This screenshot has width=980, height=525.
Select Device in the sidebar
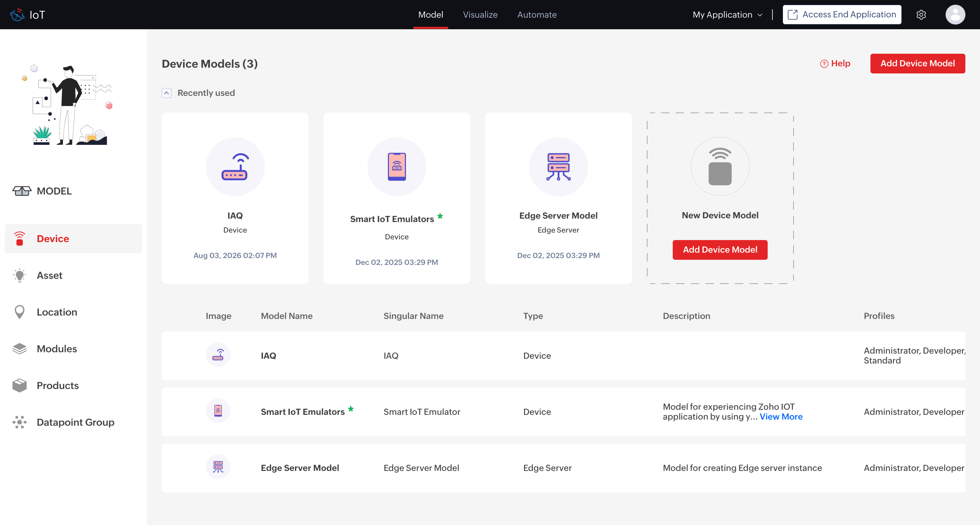click(x=73, y=239)
